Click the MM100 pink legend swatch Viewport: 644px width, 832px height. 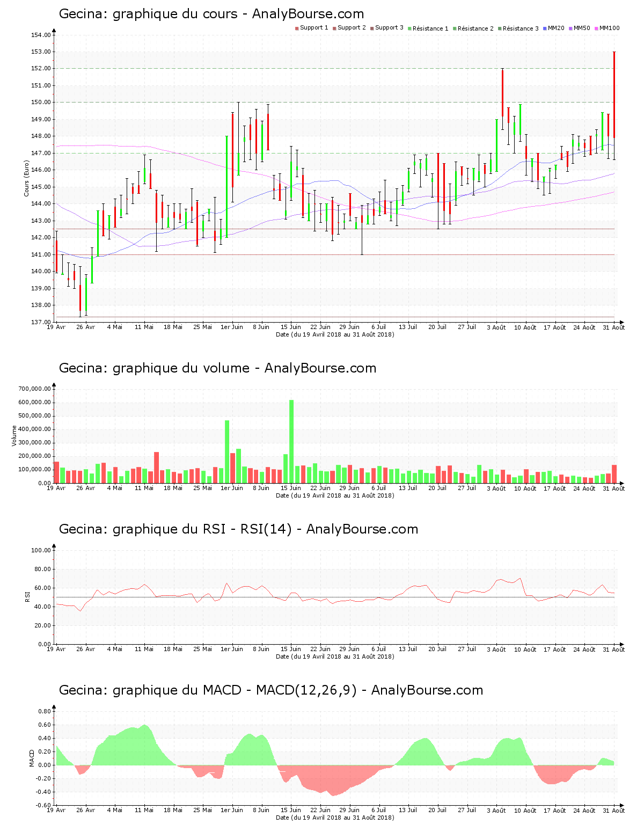596,28
